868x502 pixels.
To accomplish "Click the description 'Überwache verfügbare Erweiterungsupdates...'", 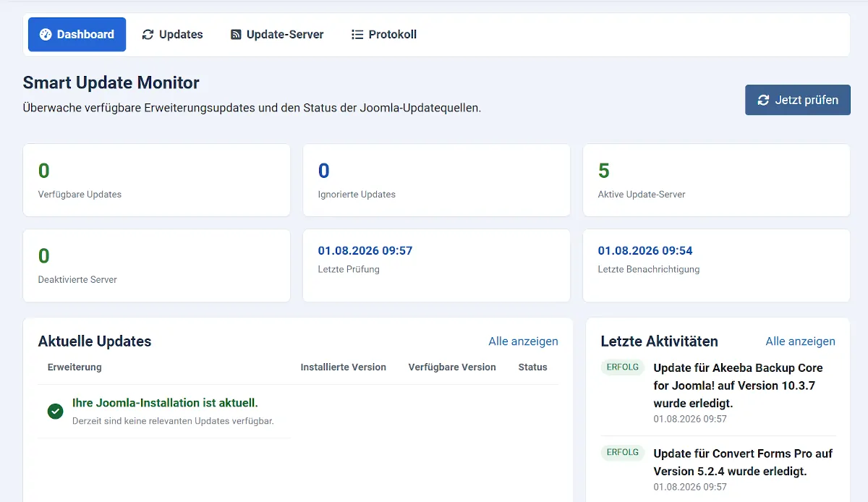I will pos(252,109).
